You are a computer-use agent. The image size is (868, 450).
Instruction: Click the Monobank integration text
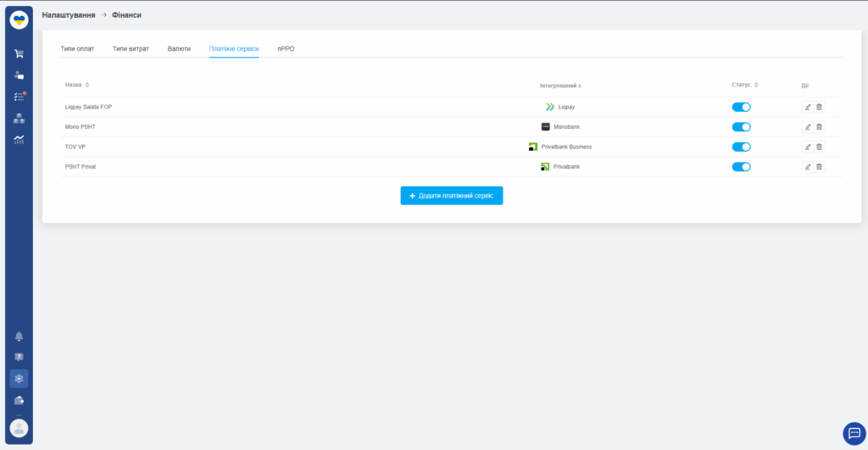[567, 127]
